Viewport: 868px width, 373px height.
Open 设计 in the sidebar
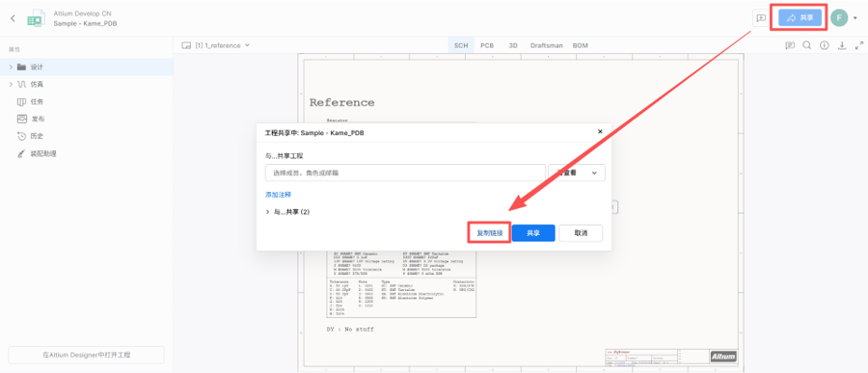tap(37, 67)
